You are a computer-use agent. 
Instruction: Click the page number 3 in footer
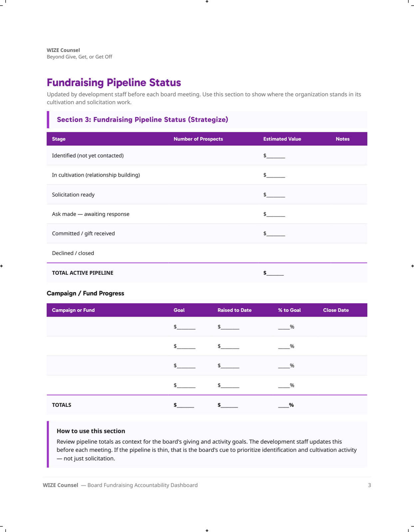(x=369, y=485)
